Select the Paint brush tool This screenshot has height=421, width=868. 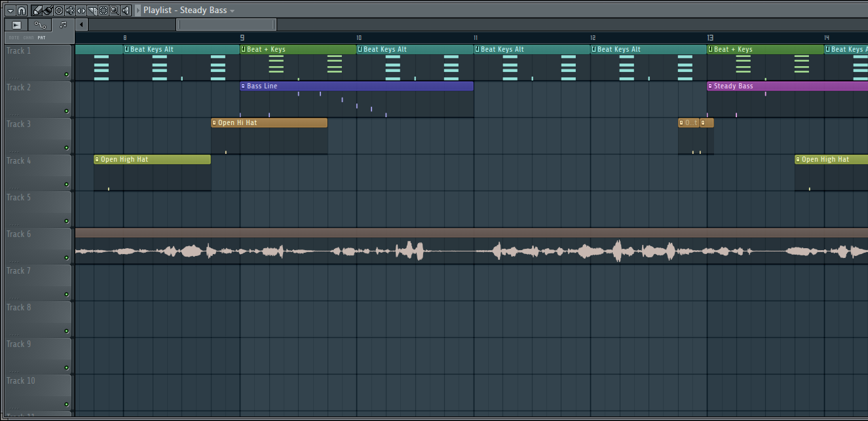pyautogui.click(x=48, y=10)
